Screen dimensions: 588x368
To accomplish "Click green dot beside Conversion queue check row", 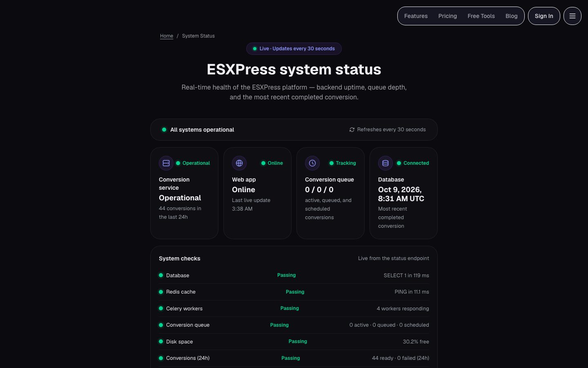I will click(161, 325).
